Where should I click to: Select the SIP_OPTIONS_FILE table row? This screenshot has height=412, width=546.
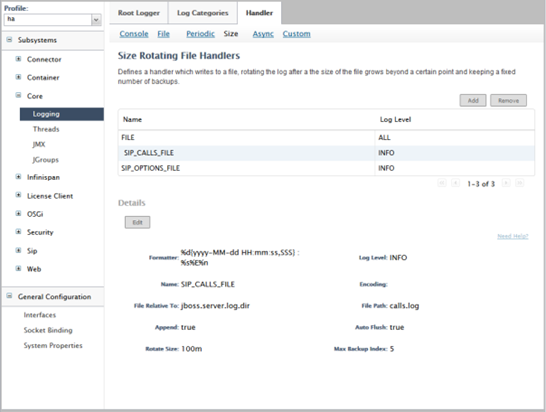point(326,168)
